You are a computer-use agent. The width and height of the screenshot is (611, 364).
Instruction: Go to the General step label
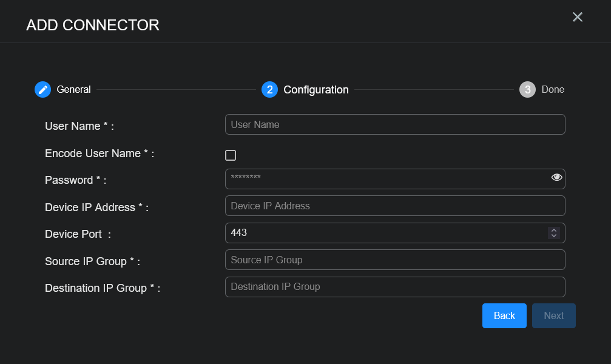[x=73, y=90]
